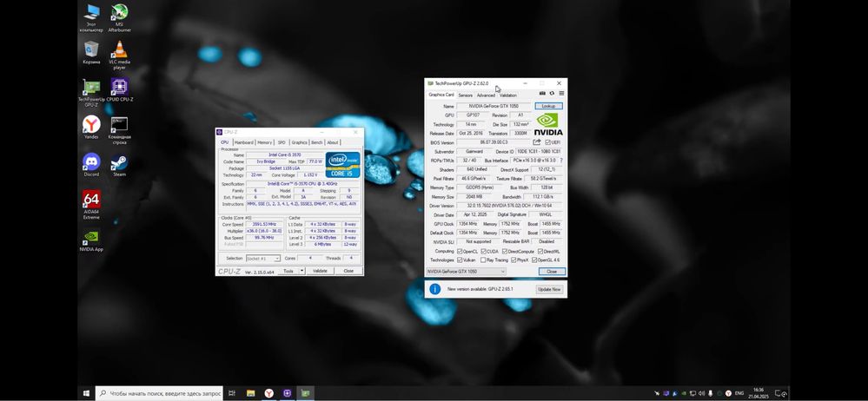
Task: Click the taskbar clock showing 16:36
Action: point(758,393)
